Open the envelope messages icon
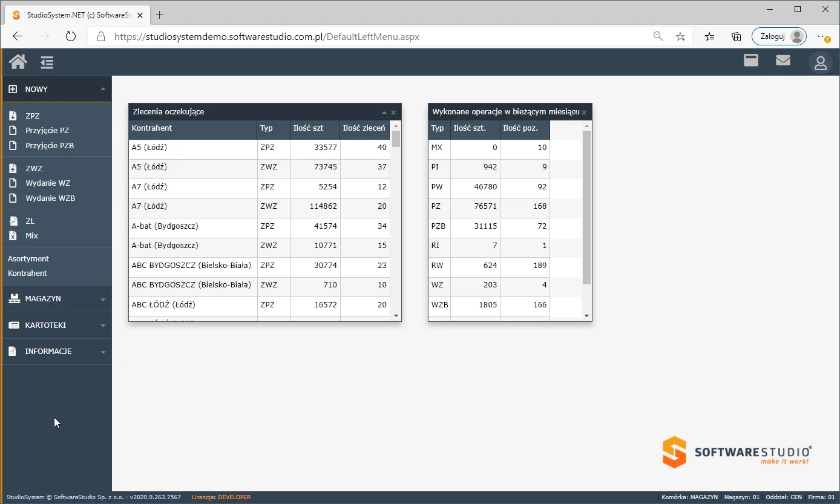 [x=783, y=61]
